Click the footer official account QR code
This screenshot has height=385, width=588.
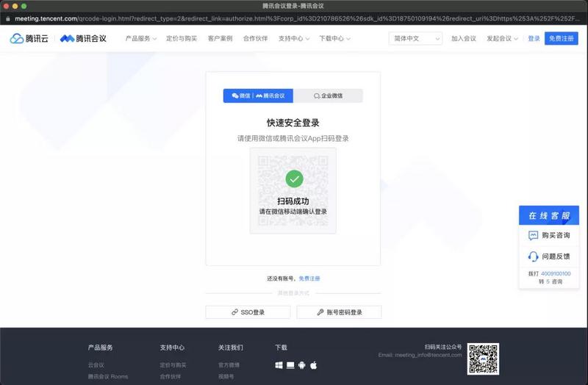tap(483, 359)
